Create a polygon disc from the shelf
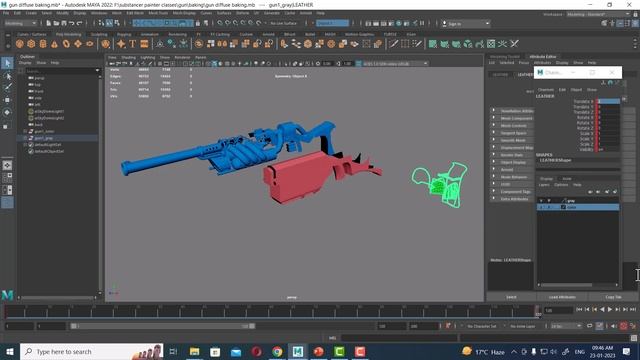 tap(89, 44)
